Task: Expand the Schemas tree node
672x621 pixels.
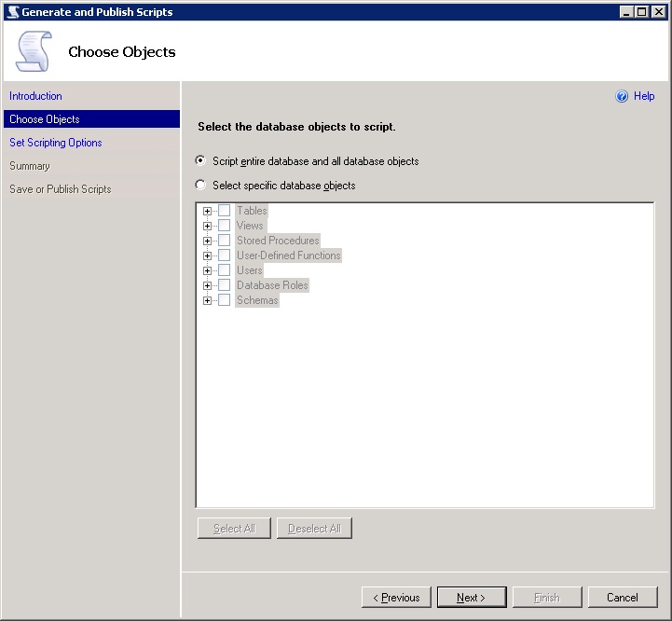Action: click(x=207, y=300)
